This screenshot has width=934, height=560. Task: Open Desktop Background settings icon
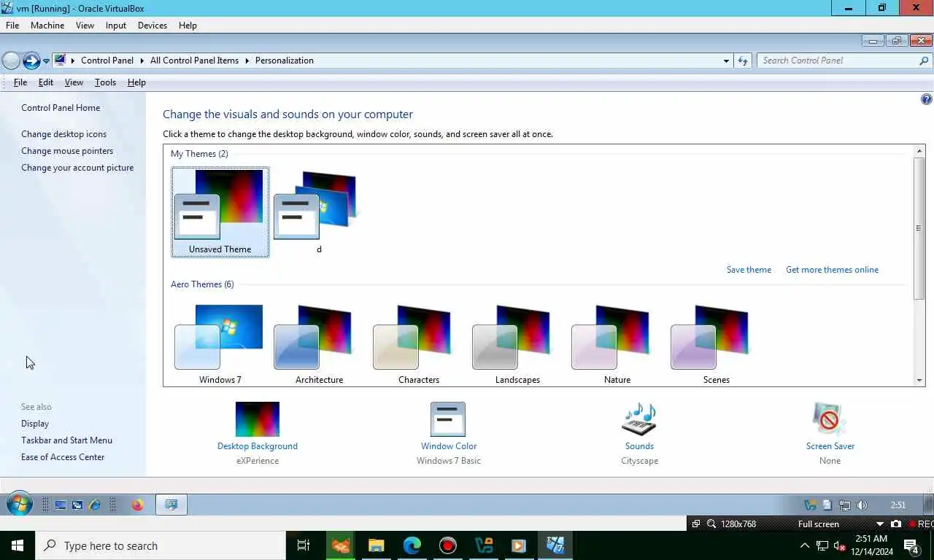coord(258,419)
